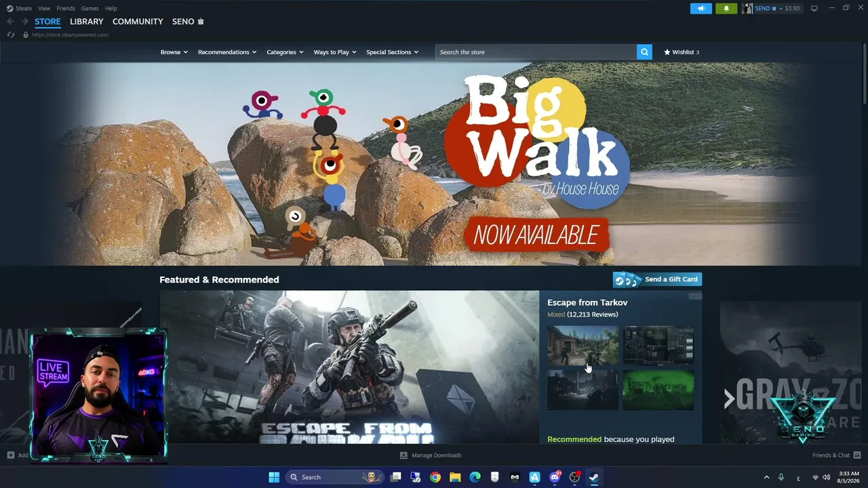Switch to Big Picture mode monitor icon
868x488 pixels.
click(x=814, y=8)
